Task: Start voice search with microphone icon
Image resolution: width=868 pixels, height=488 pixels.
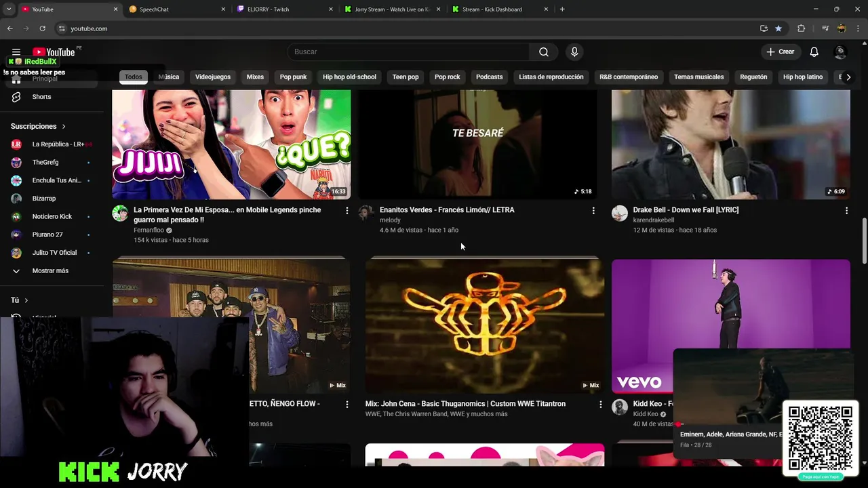Action: click(574, 52)
